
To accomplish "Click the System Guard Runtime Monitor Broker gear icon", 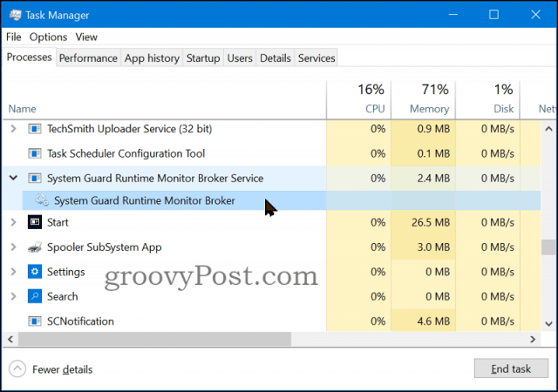I will (41, 200).
